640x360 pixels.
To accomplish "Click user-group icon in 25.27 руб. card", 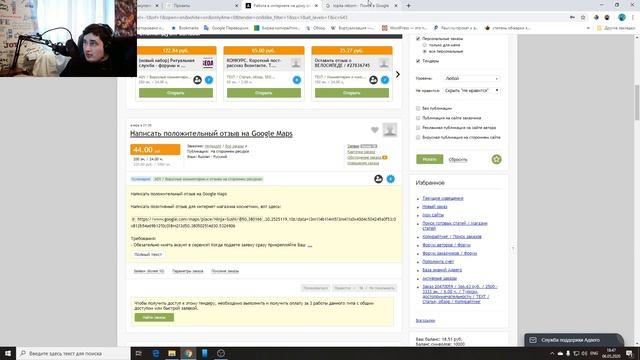I will coord(373,80).
